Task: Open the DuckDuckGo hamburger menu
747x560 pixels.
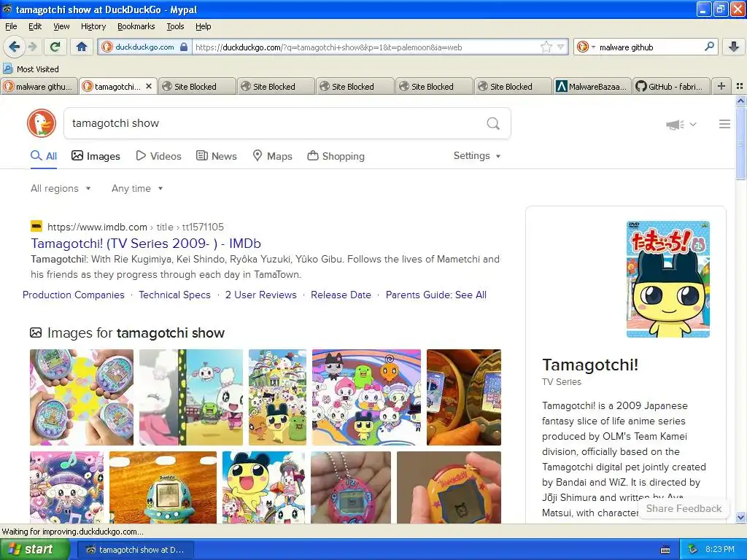Action: click(724, 124)
